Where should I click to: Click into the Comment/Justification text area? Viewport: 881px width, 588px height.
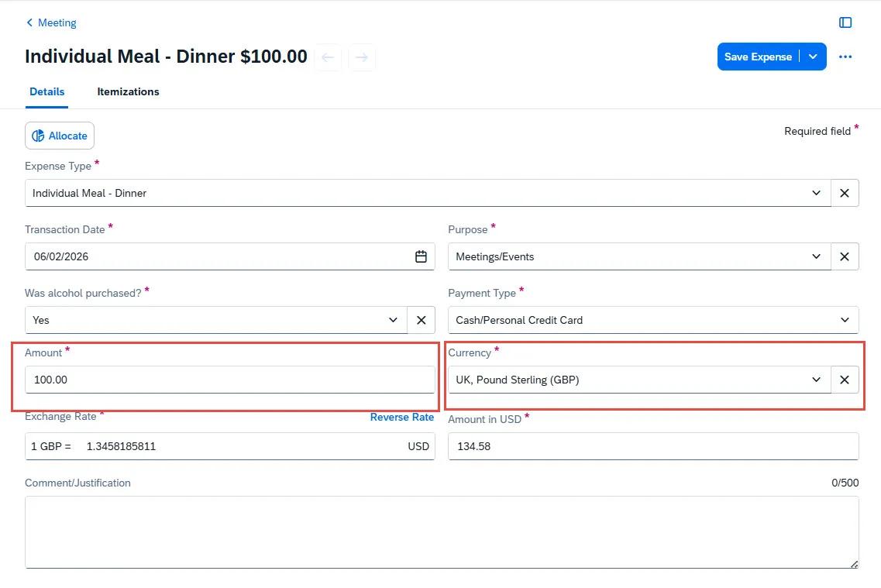point(442,532)
